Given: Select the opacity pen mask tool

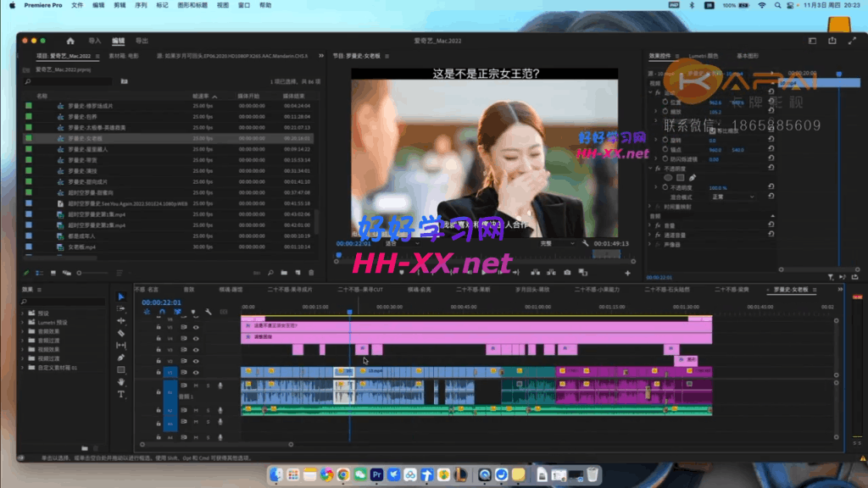Looking at the screenshot, I should [693, 178].
